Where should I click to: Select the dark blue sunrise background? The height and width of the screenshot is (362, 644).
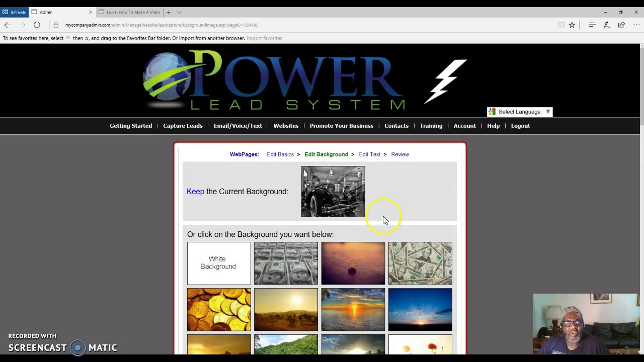click(x=420, y=309)
